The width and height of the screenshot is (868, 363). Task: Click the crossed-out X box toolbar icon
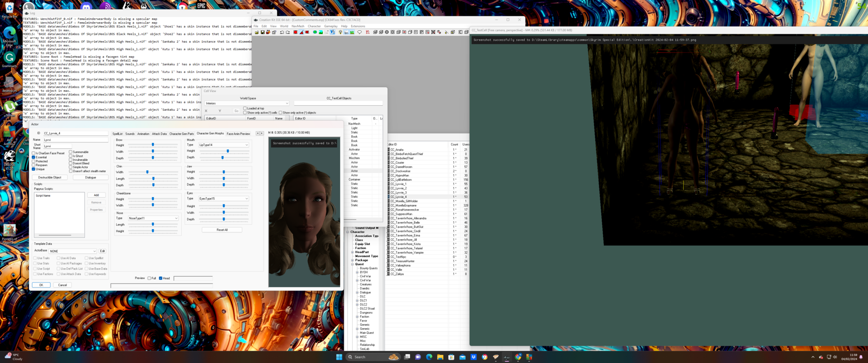[433, 32]
